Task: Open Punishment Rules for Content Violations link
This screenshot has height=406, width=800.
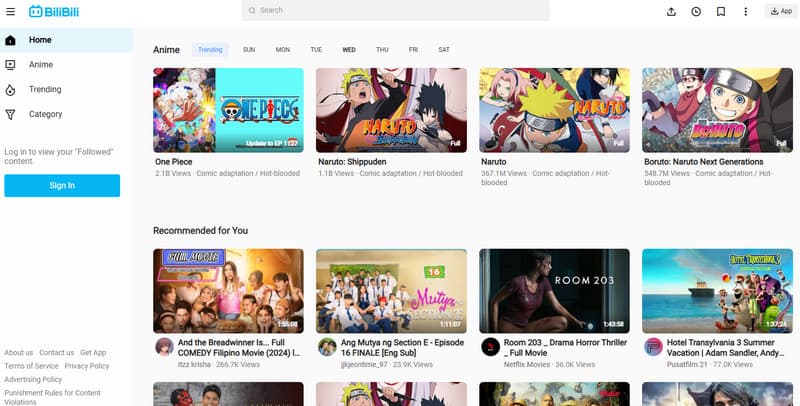Action: click(52, 397)
